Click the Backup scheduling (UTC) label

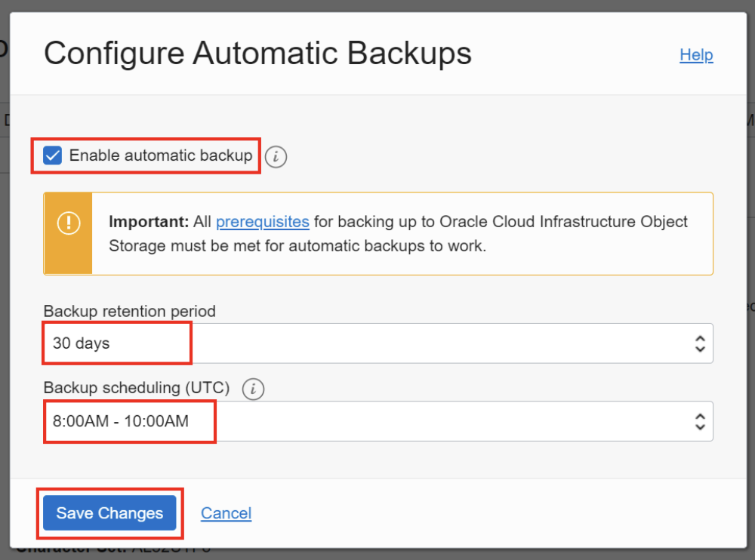click(x=136, y=388)
